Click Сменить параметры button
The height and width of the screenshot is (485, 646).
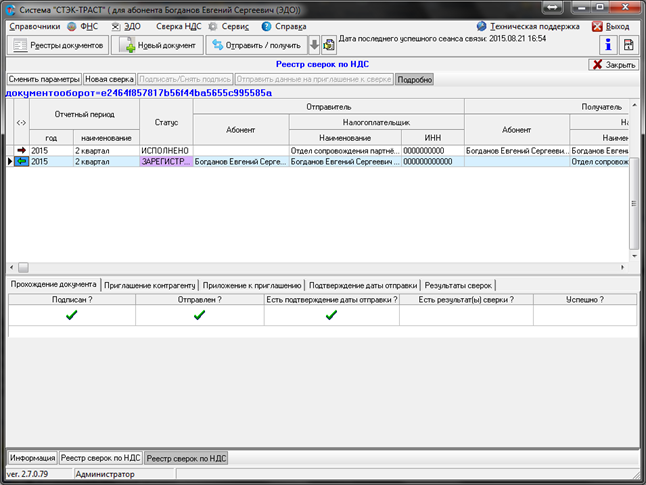44,79
